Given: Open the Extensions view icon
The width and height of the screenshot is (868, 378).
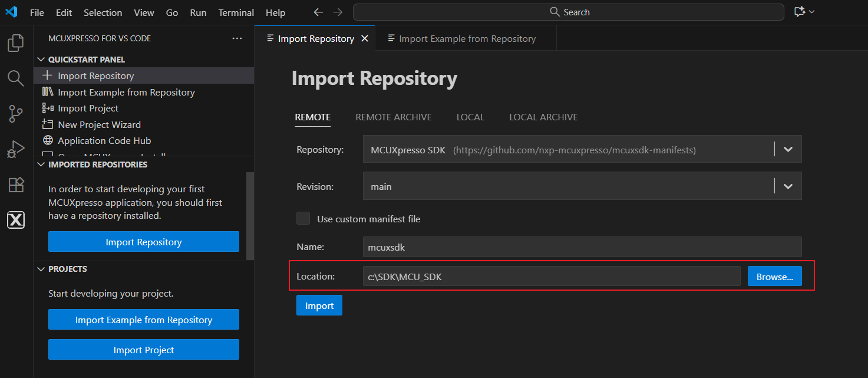Looking at the screenshot, I should (x=16, y=185).
